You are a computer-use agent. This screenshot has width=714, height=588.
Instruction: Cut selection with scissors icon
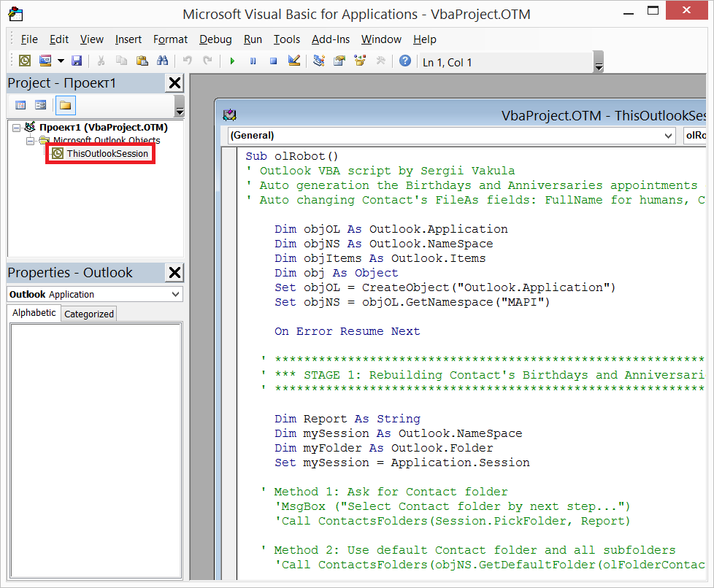tap(101, 61)
